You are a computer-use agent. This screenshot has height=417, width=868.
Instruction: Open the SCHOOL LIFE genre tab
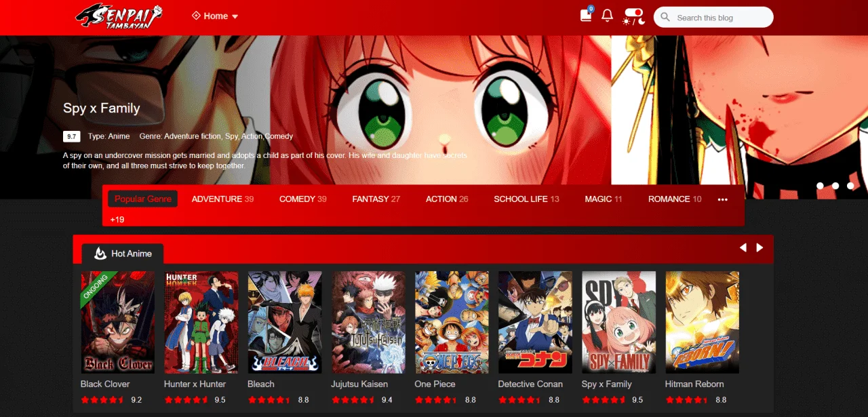[x=526, y=199]
